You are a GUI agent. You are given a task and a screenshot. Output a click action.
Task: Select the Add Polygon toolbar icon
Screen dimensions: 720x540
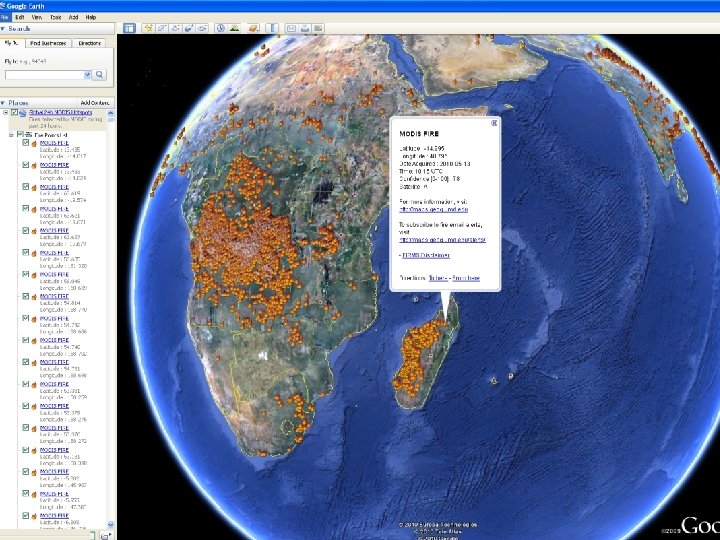162,28
